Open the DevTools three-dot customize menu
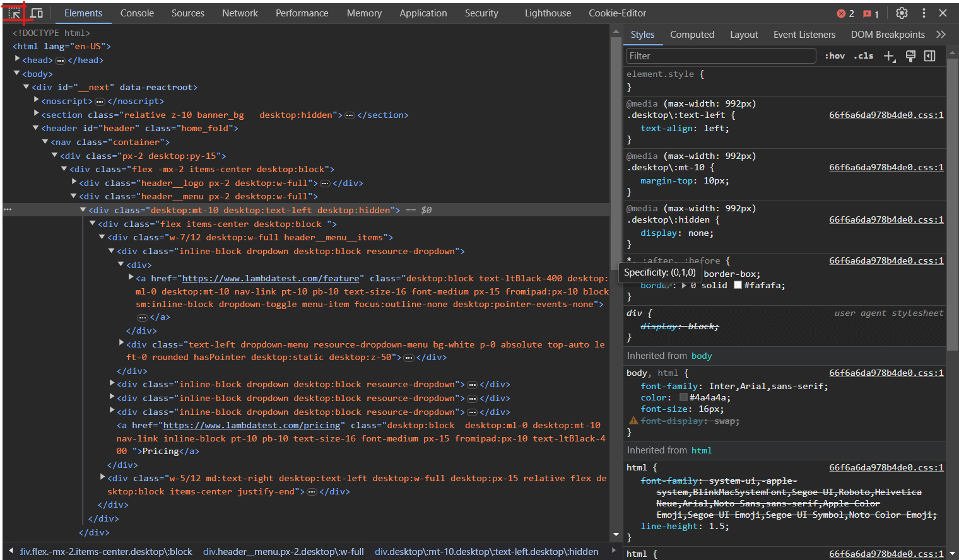 point(924,13)
